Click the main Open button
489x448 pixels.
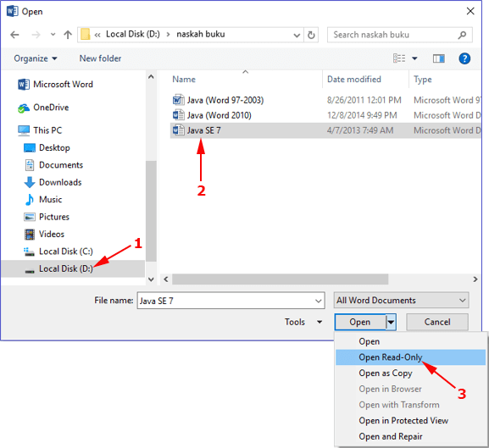coord(360,322)
